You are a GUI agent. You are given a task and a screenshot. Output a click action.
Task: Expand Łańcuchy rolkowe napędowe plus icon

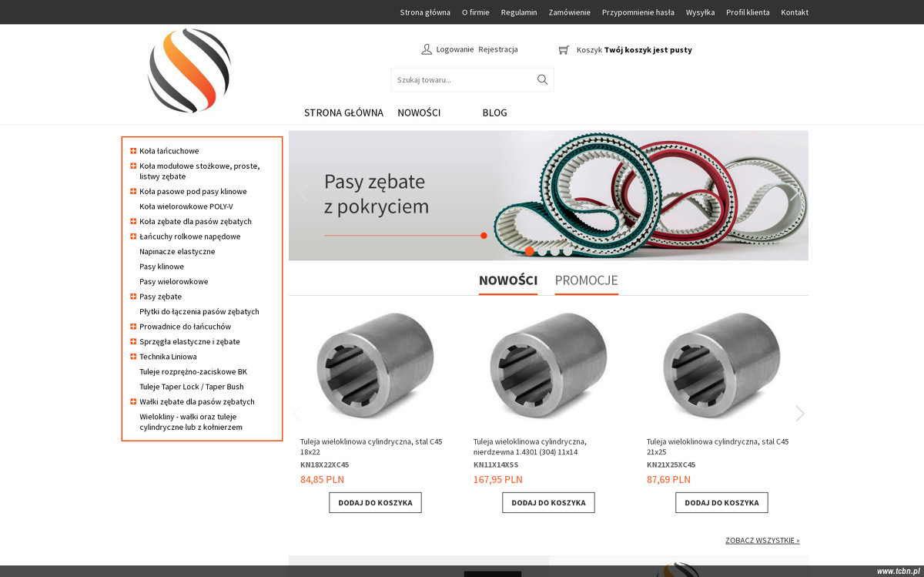pos(133,237)
